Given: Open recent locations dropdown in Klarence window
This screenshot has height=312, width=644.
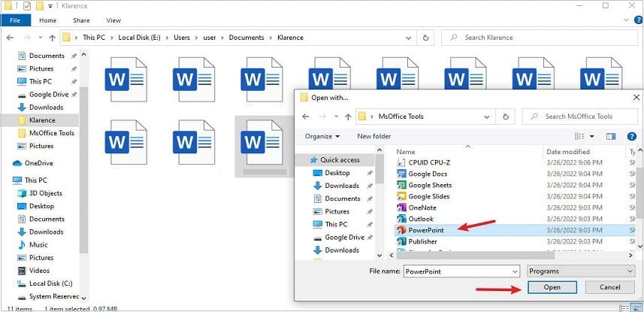Looking at the screenshot, I should pyautogui.click(x=41, y=38).
